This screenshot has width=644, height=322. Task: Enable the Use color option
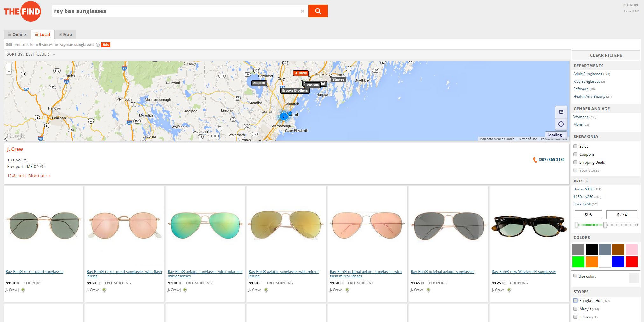point(575,276)
